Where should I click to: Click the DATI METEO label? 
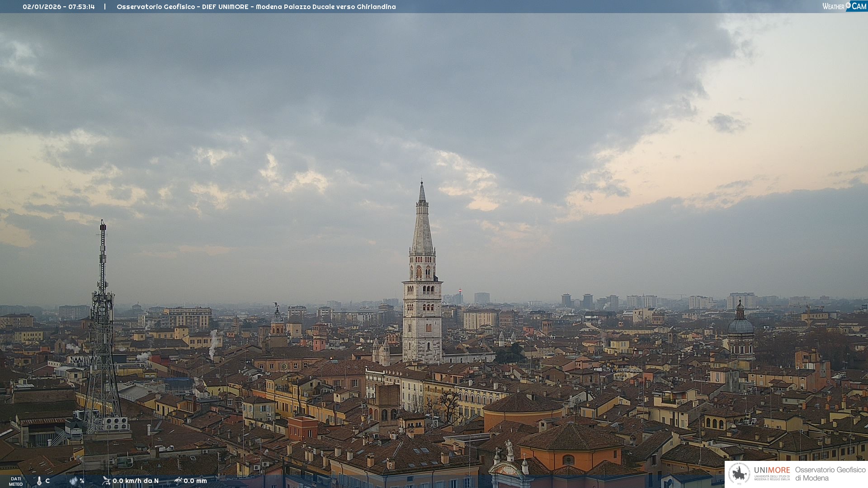point(16,481)
